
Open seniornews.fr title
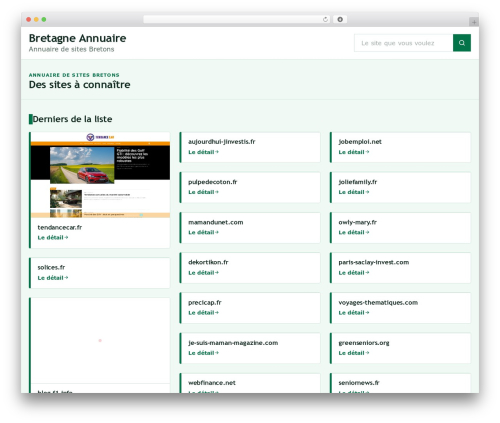tap(359, 383)
